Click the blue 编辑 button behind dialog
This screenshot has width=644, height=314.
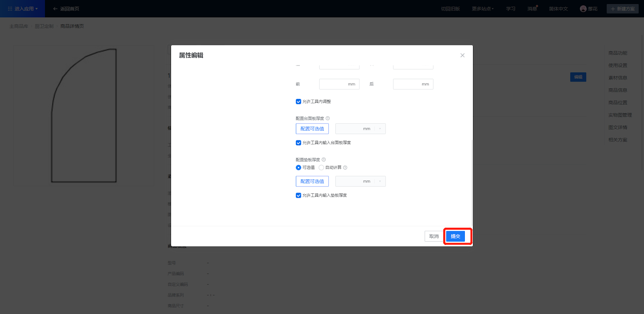click(x=578, y=77)
